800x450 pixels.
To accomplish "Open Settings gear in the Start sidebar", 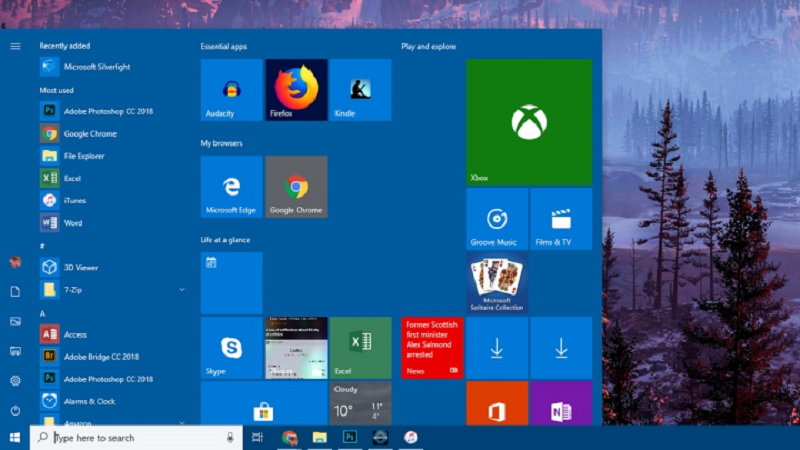I will pos(15,381).
